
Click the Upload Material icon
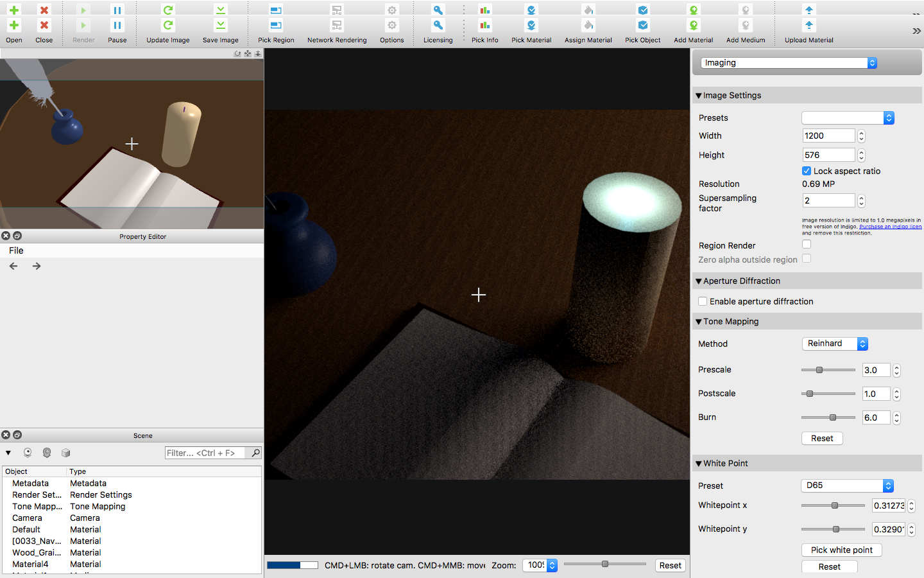809,26
